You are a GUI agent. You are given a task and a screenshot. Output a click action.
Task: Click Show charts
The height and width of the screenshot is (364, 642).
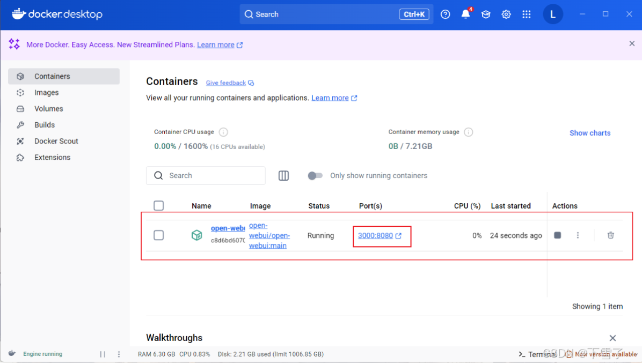[x=589, y=133]
